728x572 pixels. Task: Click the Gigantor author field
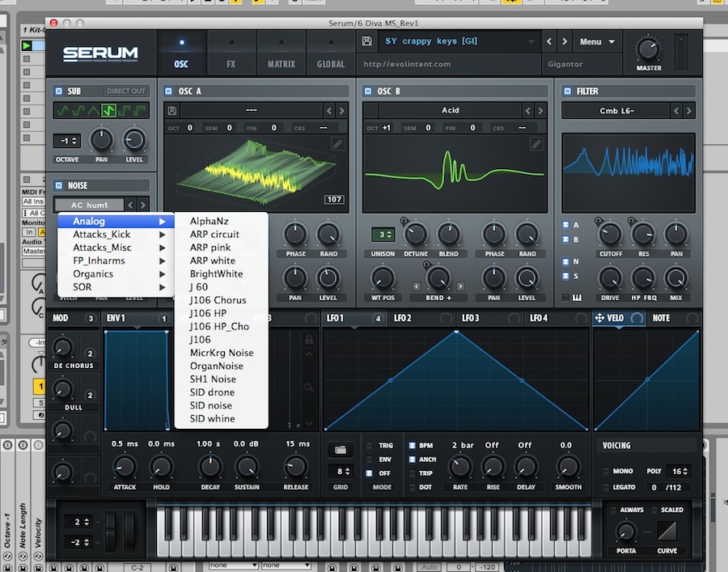click(580, 64)
